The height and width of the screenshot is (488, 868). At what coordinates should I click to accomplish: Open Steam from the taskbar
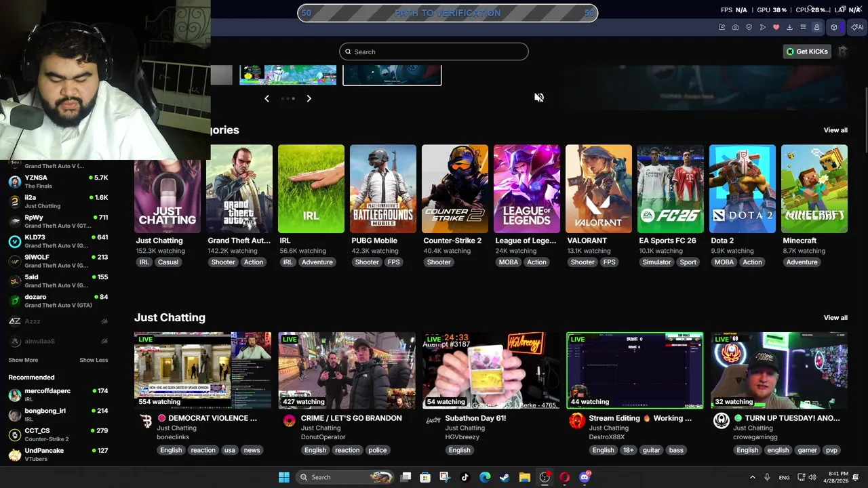click(505, 477)
